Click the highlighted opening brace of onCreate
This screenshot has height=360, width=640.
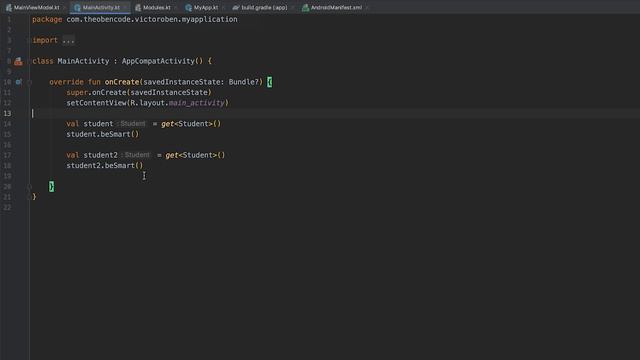pyautogui.click(x=269, y=82)
